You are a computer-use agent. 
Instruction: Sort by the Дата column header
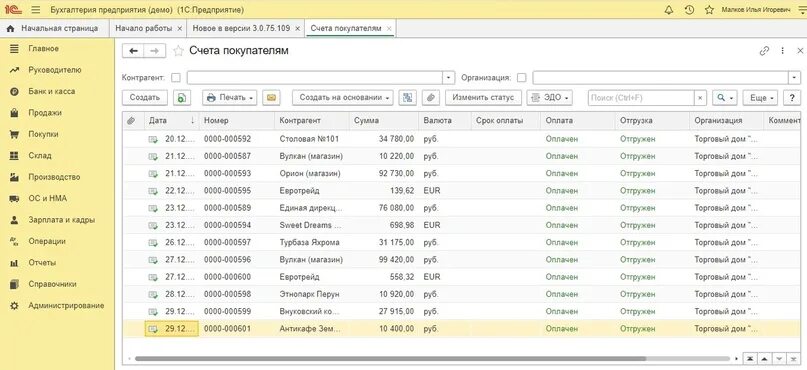[171, 120]
